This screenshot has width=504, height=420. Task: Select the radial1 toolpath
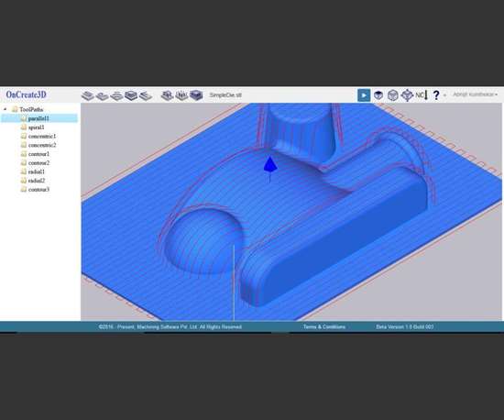tap(37, 171)
